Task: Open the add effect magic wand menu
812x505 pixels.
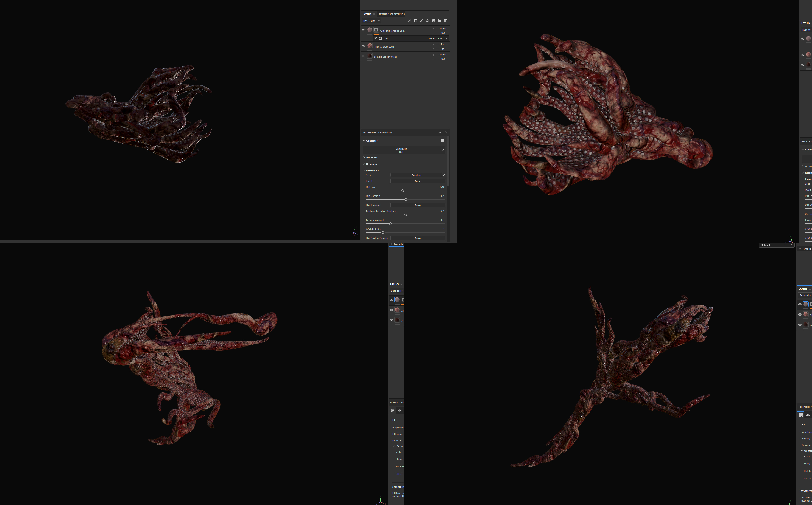Action: [410, 21]
